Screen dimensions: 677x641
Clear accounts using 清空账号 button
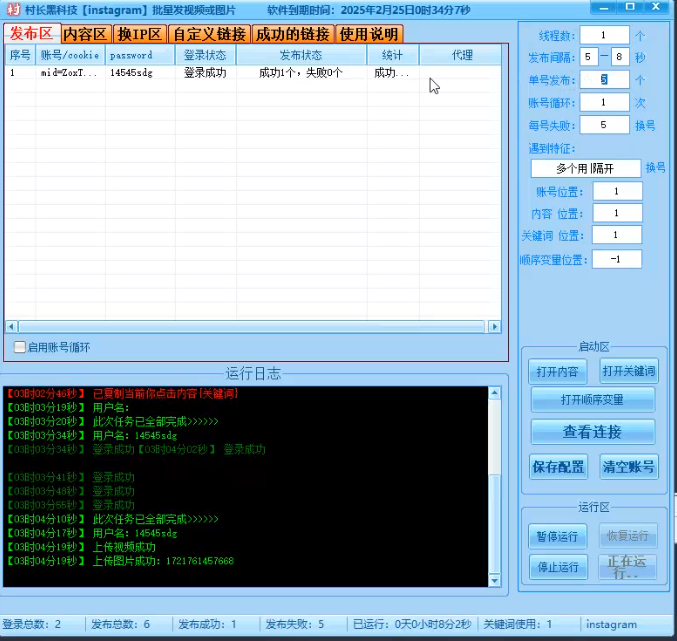tap(629, 467)
